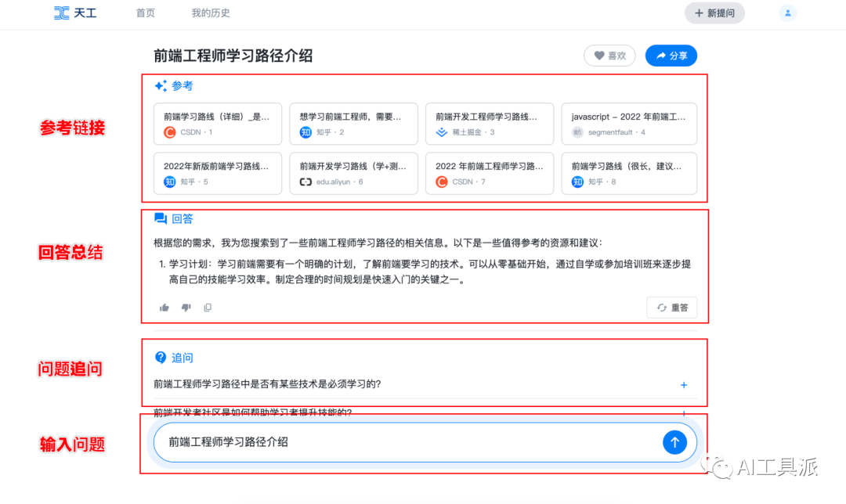
Task: Open the 首页 tab
Action: point(145,13)
